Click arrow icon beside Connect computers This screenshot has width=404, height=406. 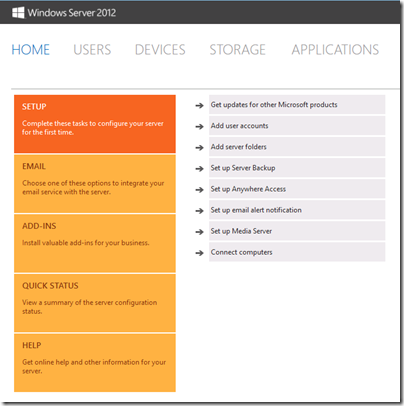[x=199, y=253]
